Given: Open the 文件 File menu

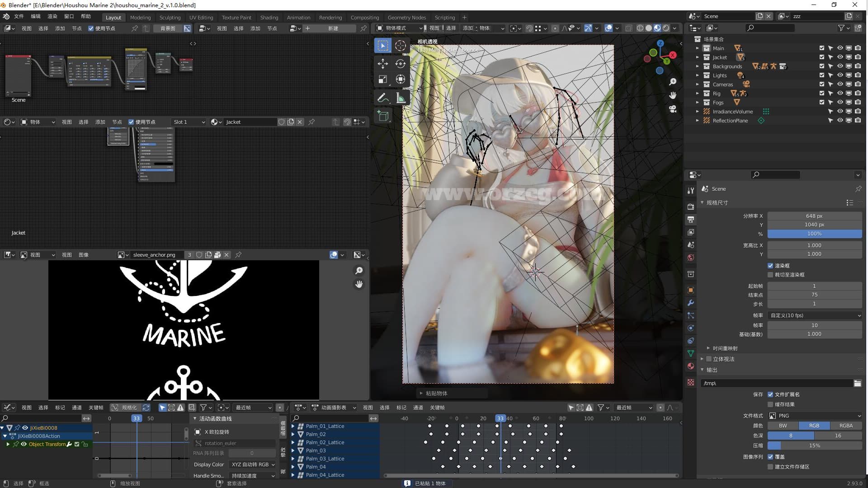Looking at the screenshot, I should 19,16.
